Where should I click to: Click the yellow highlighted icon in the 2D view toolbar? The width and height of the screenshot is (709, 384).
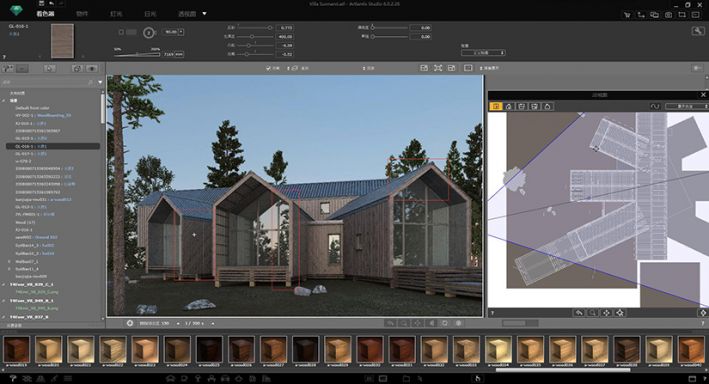(x=496, y=106)
